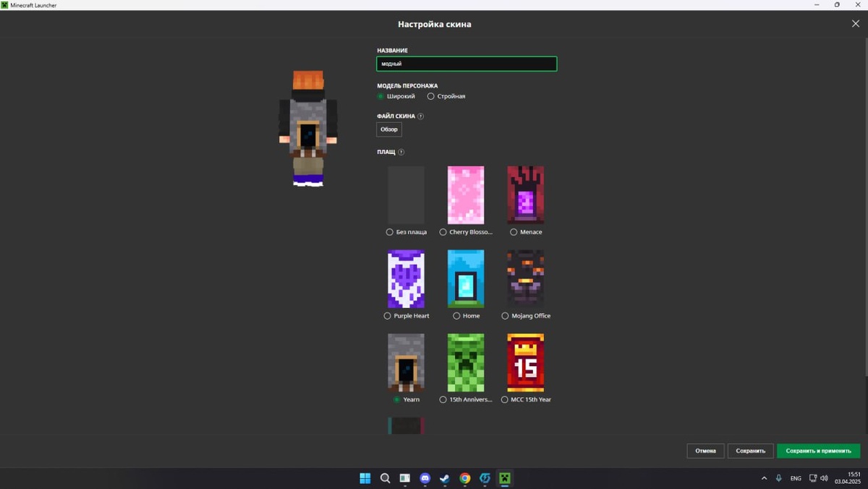The image size is (868, 489).
Task: Open help icon next to Файл скина
Action: [x=420, y=116]
